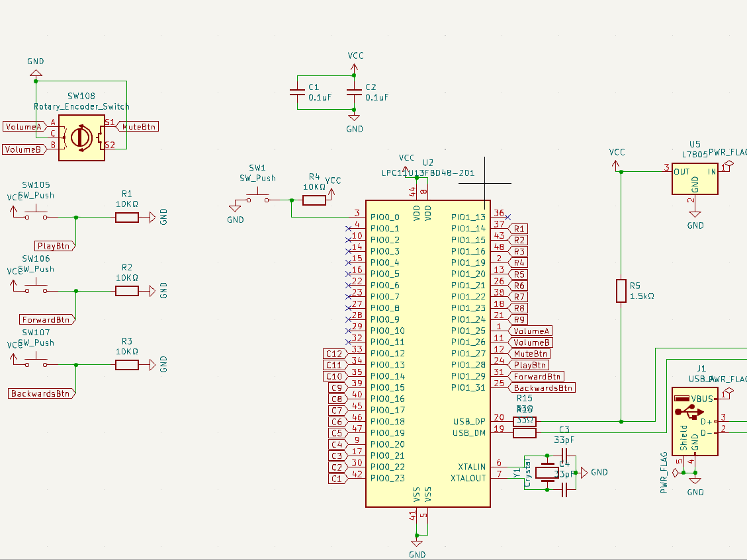
Task: Select the R1 10KΩ resistor symbol
Action: (127, 218)
